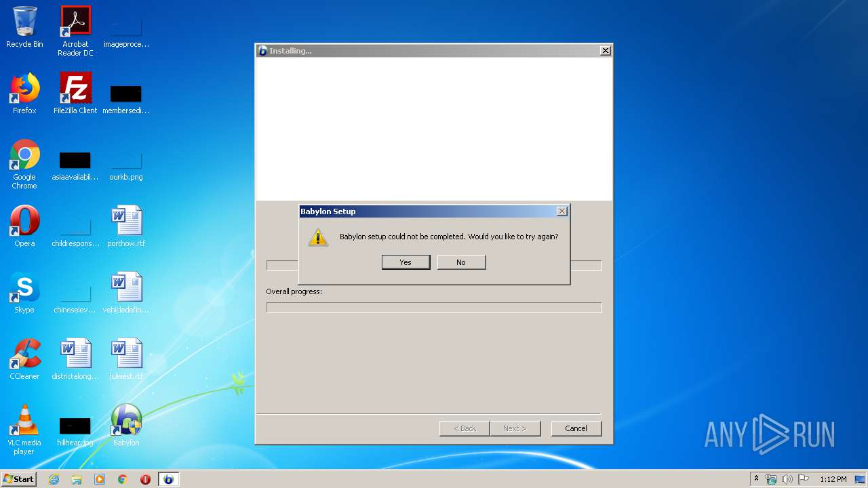Select the chineselev... desktop file

75,297
